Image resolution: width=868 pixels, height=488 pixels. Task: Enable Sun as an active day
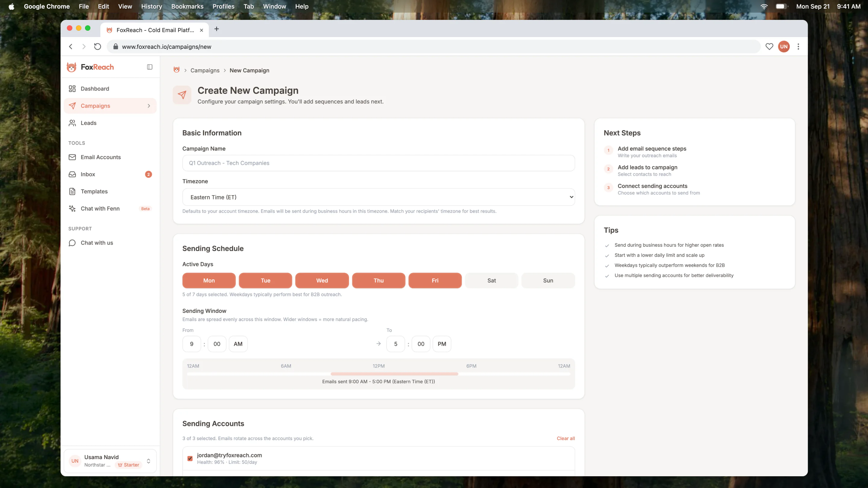click(x=548, y=280)
